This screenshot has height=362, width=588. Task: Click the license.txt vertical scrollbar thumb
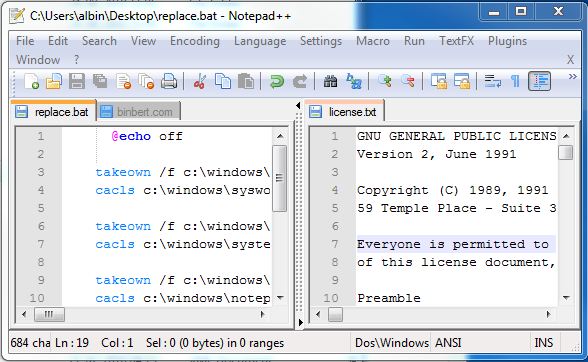[566, 152]
